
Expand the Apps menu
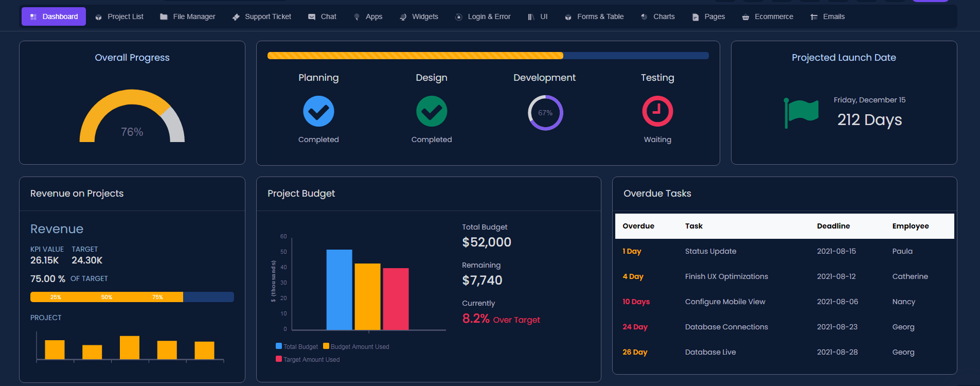pyautogui.click(x=368, y=17)
